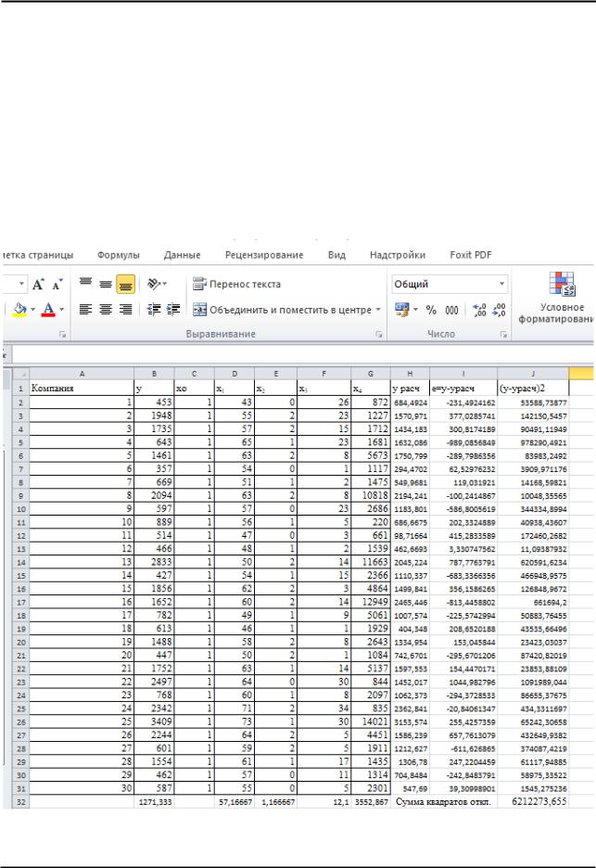
Task: Select the Компания header cell
Action: (x=82, y=388)
